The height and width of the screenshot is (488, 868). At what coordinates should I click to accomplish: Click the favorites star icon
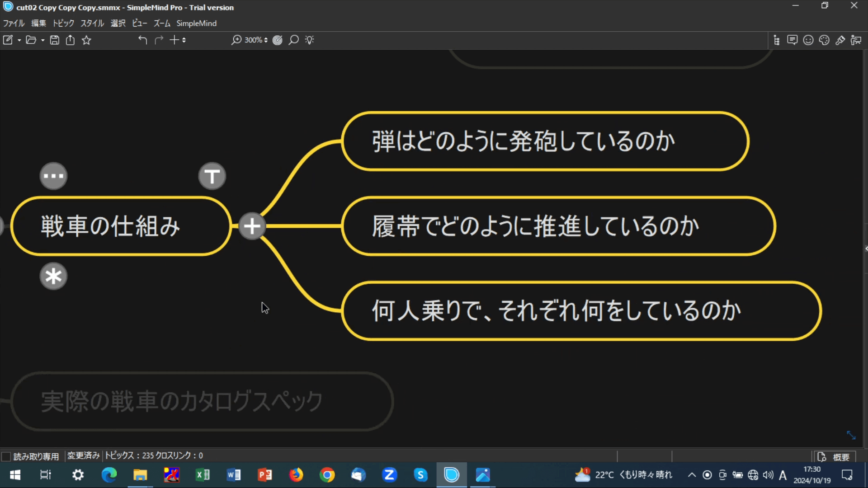[86, 40]
